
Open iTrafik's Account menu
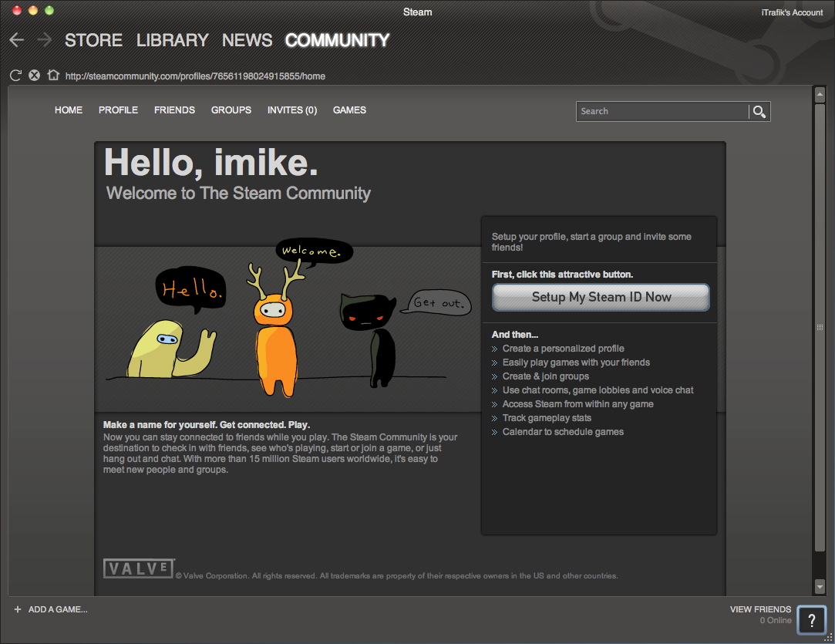coord(792,12)
